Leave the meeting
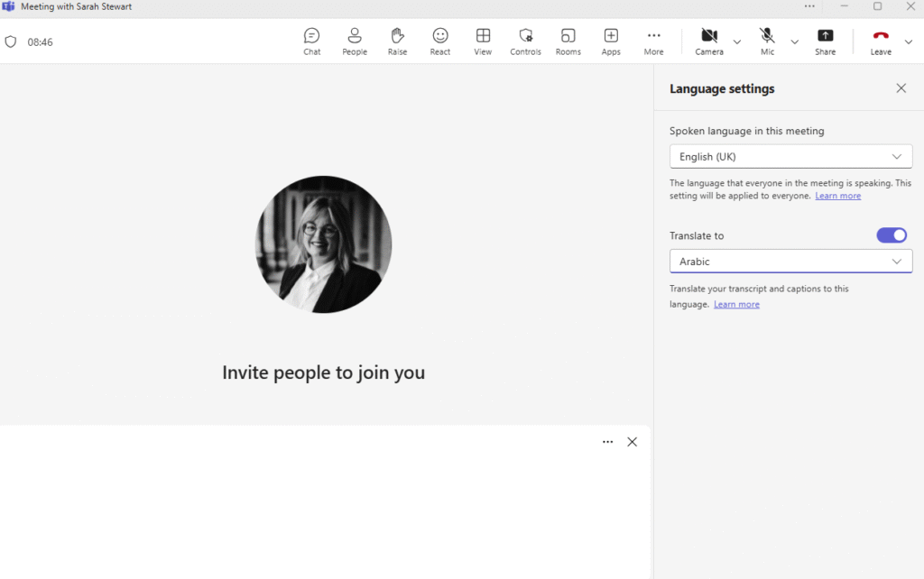 pos(881,41)
